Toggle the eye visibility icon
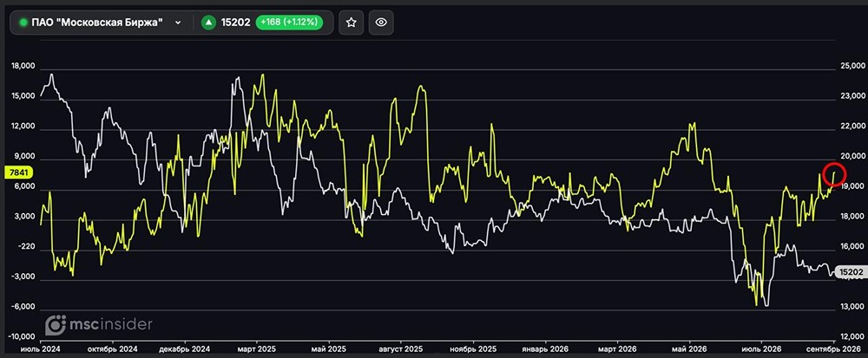The height and width of the screenshot is (358, 868). (x=381, y=23)
